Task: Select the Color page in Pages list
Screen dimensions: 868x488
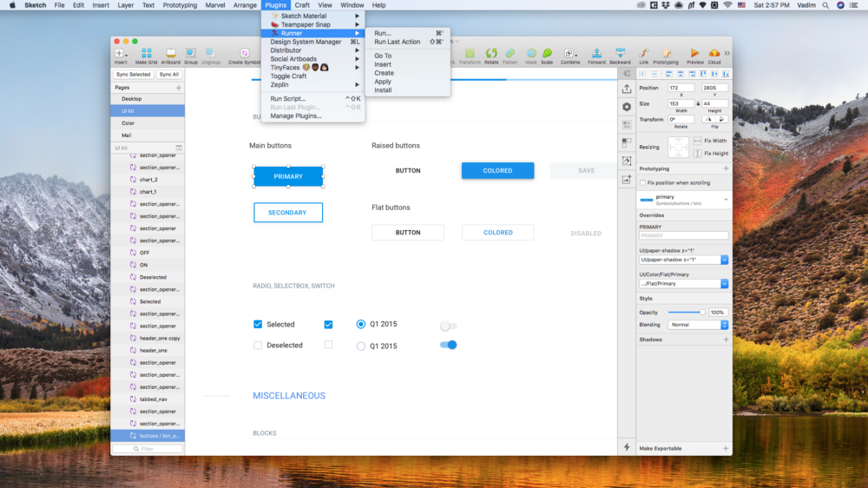Action: 148,123
